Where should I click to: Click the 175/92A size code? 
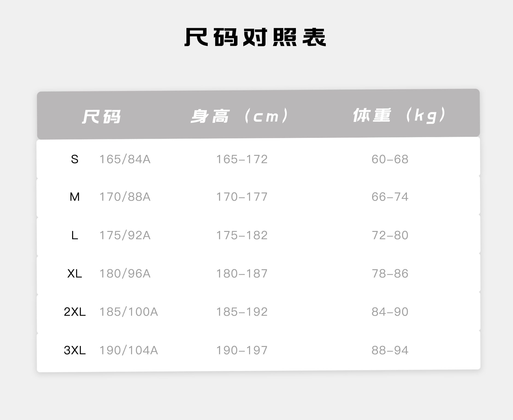[125, 235]
